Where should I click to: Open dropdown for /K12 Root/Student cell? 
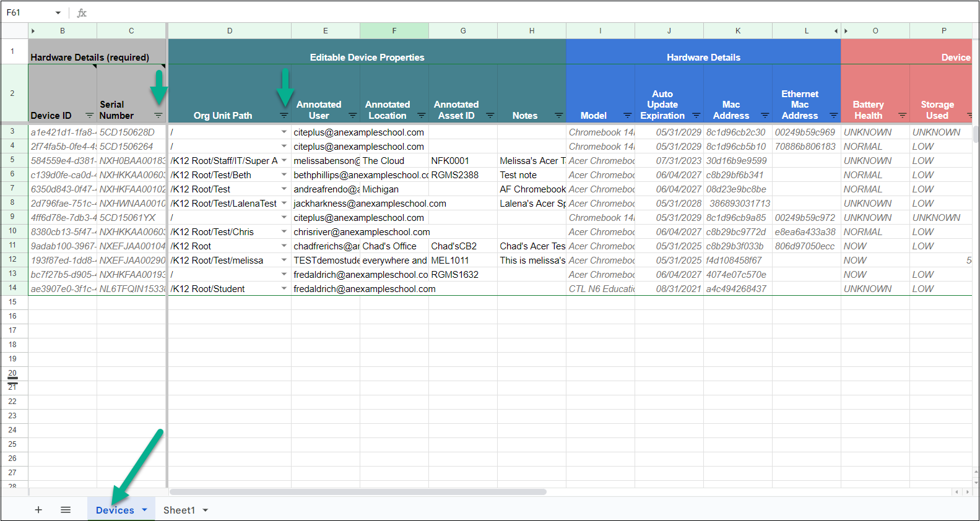tap(284, 288)
